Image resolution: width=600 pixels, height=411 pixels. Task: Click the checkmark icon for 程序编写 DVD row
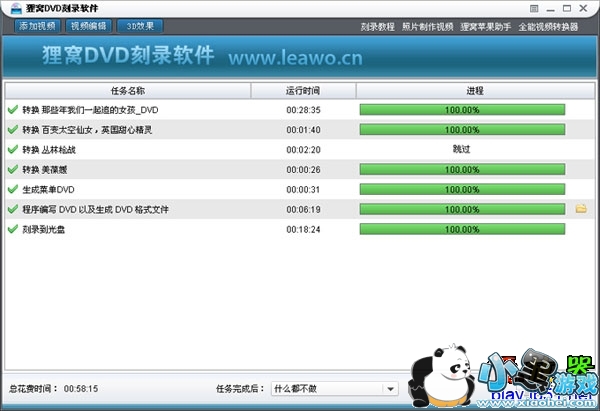coord(13,209)
